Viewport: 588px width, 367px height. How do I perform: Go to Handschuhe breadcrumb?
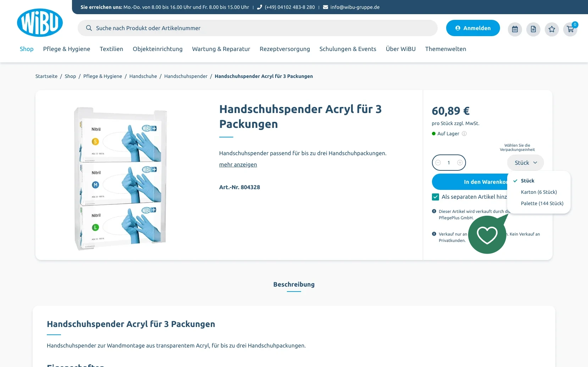point(143,76)
